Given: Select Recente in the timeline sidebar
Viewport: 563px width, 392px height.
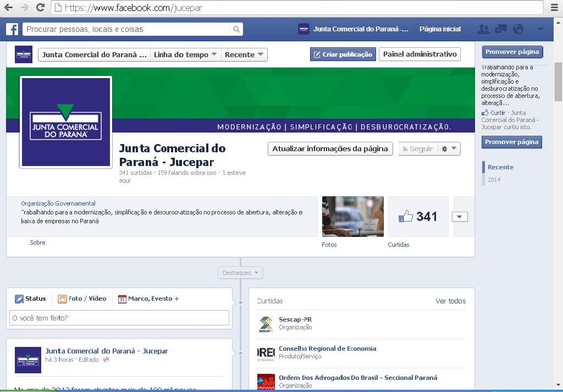Looking at the screenshot, I should (x=500, y=167).
